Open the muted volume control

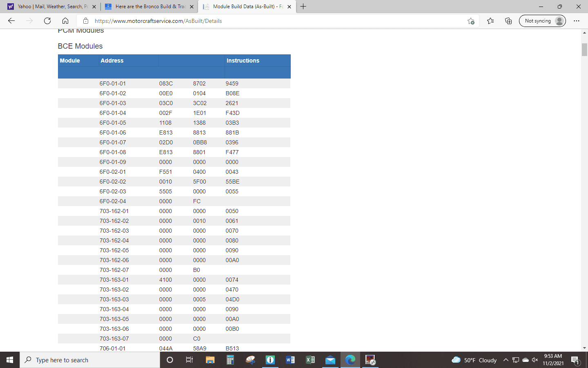(535, 360)
